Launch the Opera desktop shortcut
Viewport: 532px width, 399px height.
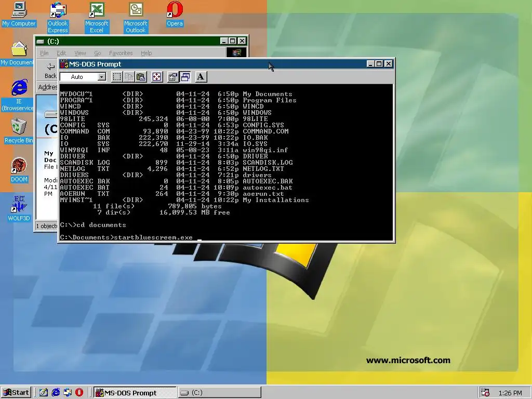coord(175,14)
